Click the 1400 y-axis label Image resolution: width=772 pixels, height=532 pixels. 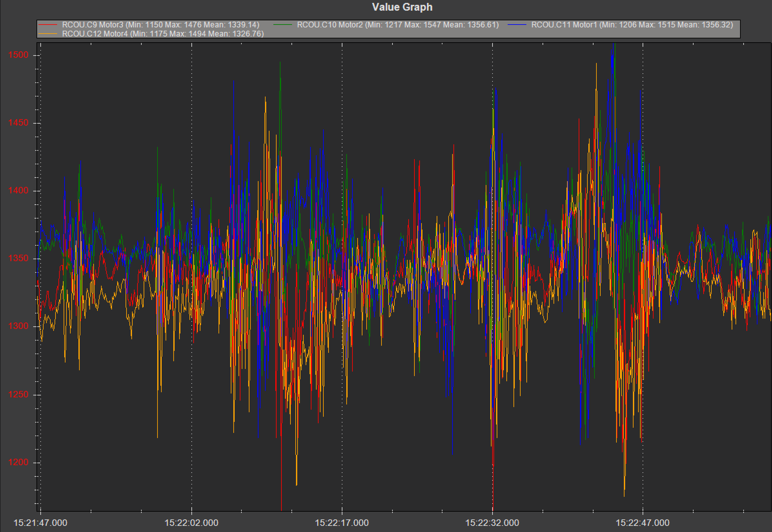(18, 190)
